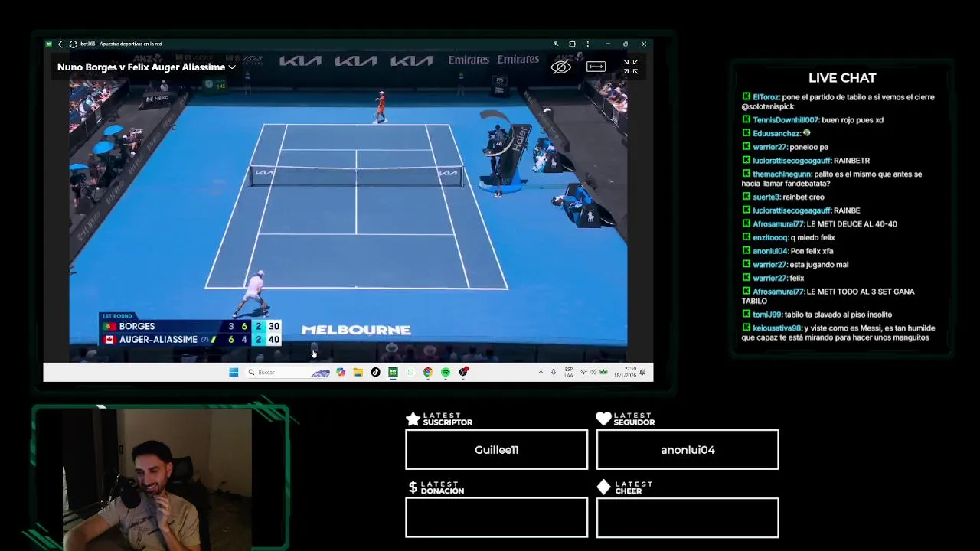Open the three-dot app menu
Viewport: 980px width, 551px height.
click(x=587, y=44)
